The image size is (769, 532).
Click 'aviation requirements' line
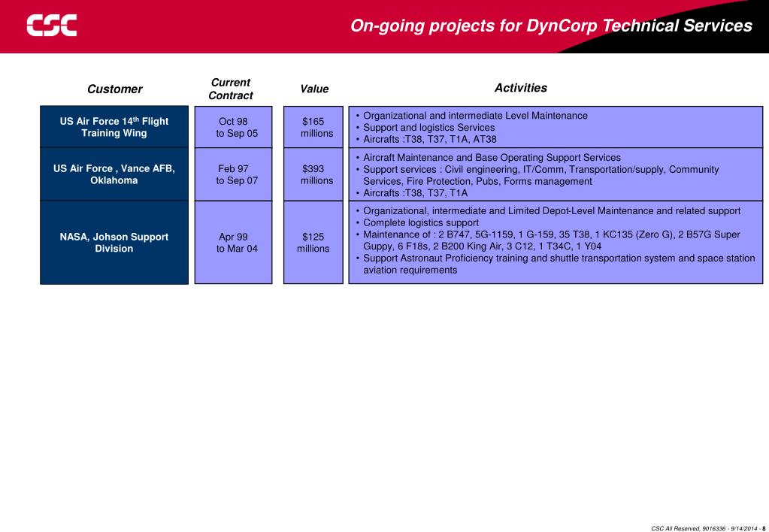[x=410, y=271]
